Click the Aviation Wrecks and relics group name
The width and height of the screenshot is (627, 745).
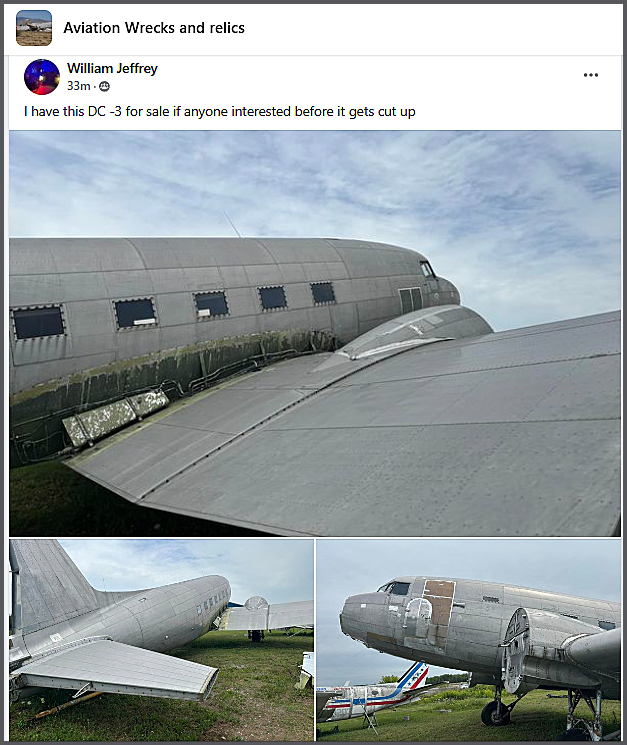point(154,28)
